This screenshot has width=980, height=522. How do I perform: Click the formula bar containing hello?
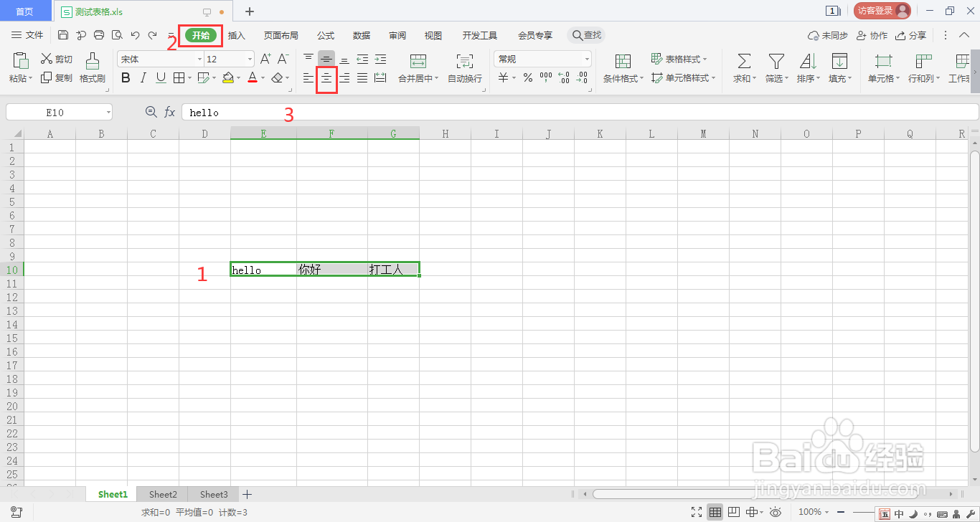click(x=580, y=113)
